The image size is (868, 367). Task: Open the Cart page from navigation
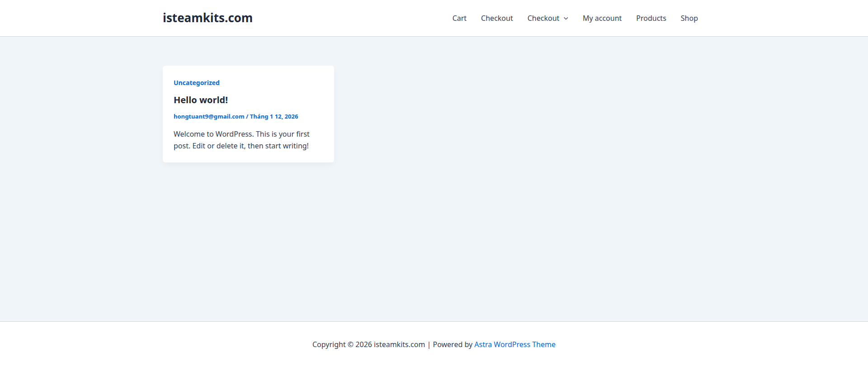coord(459,18)
